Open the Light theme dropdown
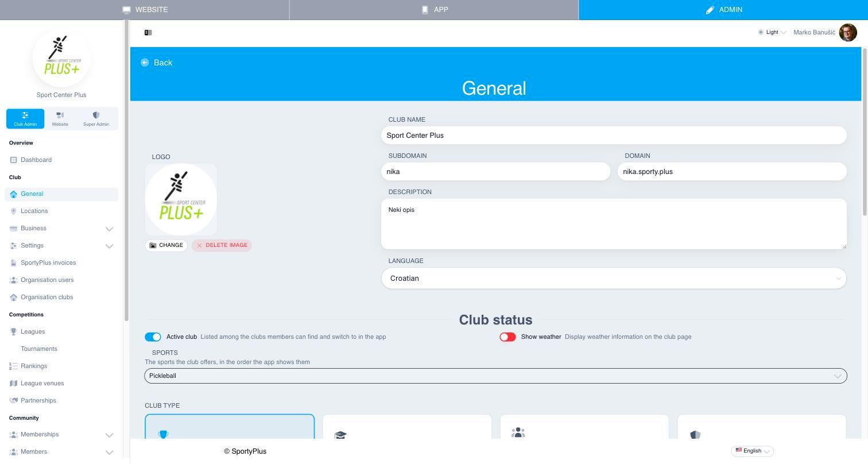This screenshot has height=464, width=868. (772, 33)
